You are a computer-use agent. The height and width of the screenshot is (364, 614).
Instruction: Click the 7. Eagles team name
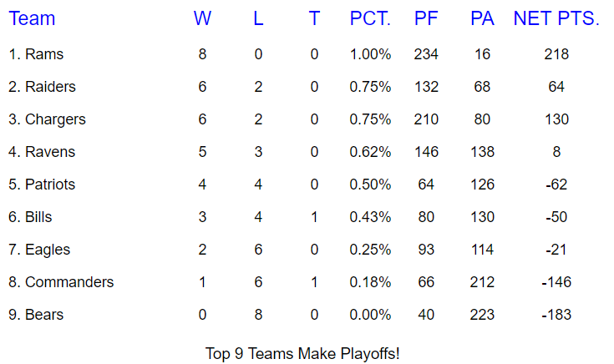(39, 250)
